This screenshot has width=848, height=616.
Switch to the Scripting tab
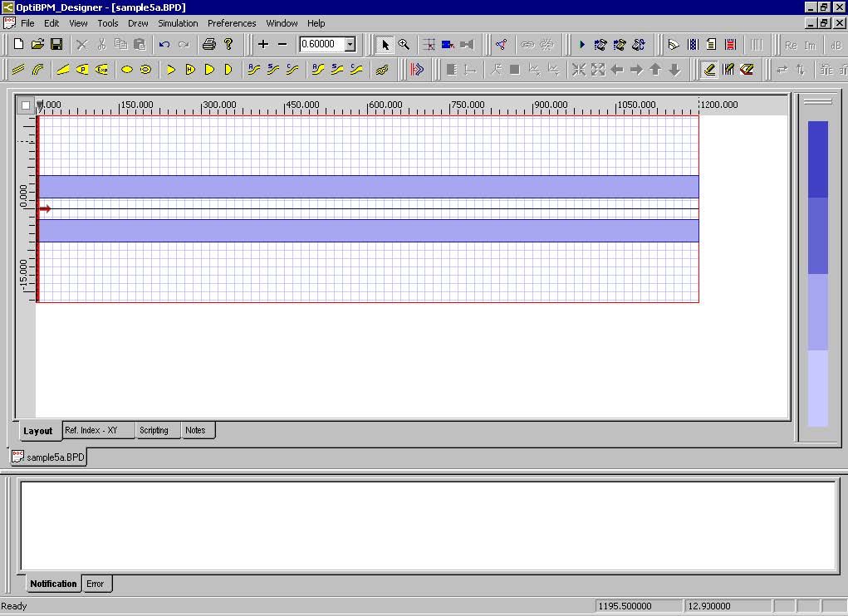[157, 430]
